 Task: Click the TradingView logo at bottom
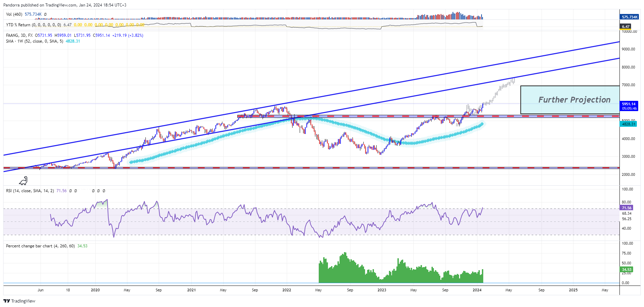coord(19,301)
